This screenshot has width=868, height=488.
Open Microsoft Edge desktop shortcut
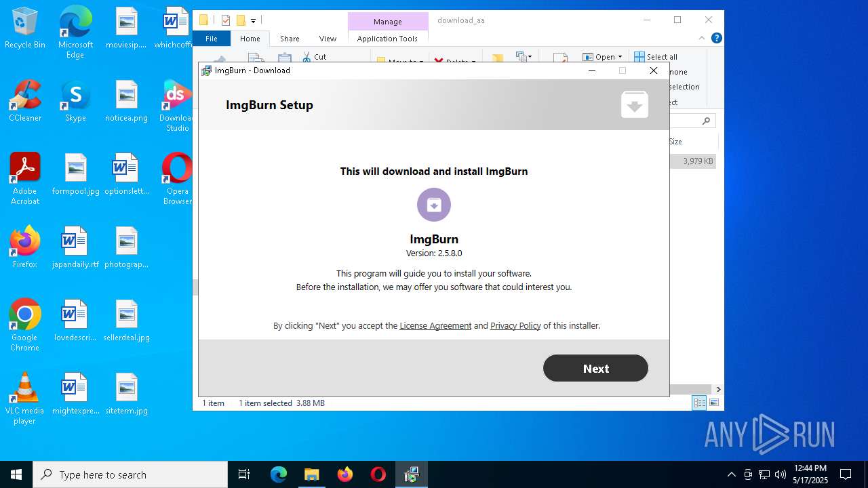pos(75,32)
